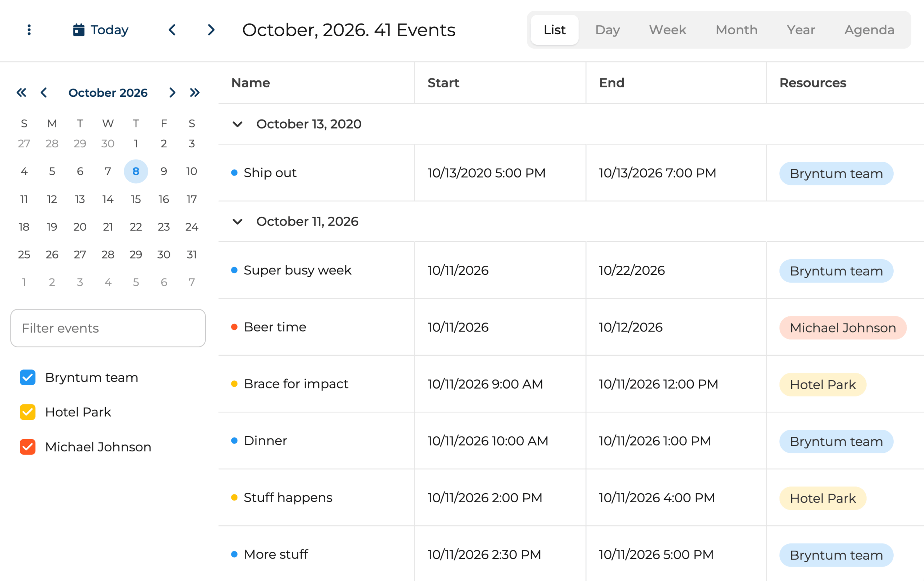Switch to the Week view tab

click(667, 30)
